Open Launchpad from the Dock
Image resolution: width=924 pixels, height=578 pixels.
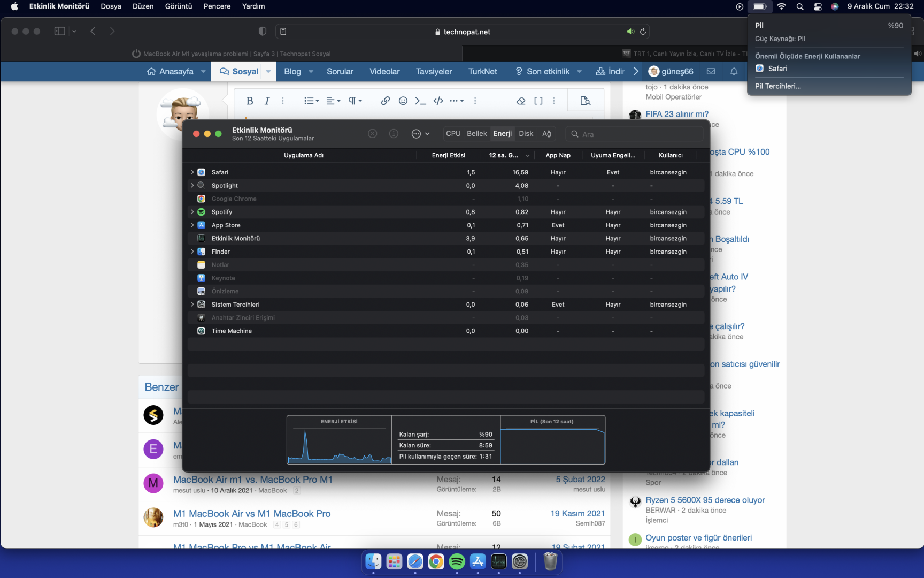[394, 561]
